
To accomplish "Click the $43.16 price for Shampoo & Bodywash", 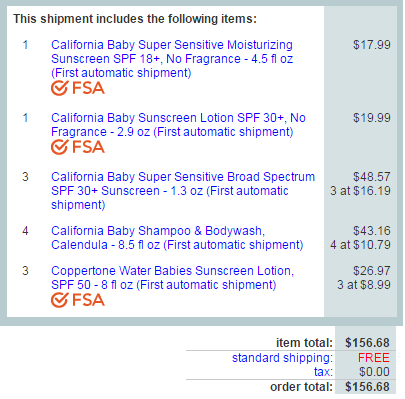I will pos(372,231).
